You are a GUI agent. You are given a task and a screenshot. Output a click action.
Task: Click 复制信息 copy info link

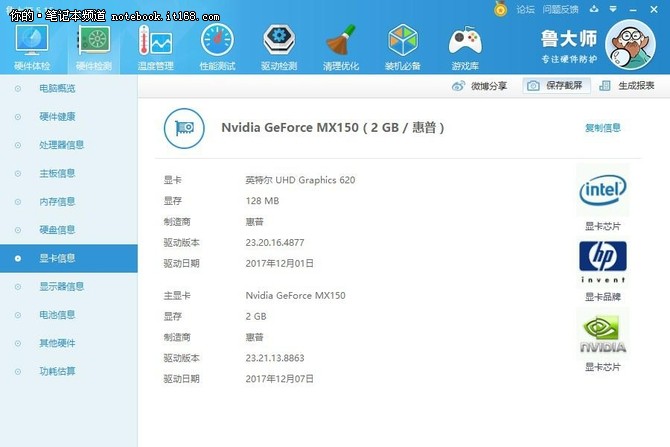coord(603,128)
